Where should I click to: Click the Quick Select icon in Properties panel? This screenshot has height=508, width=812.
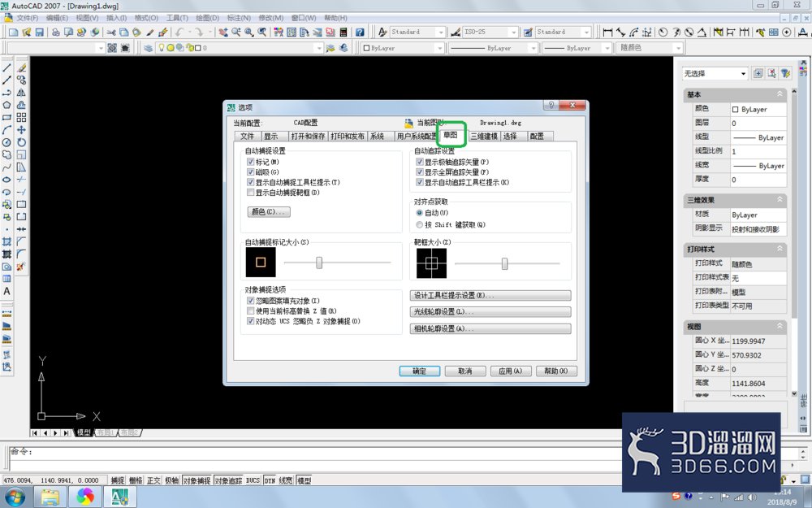click(x=785, y=74)
